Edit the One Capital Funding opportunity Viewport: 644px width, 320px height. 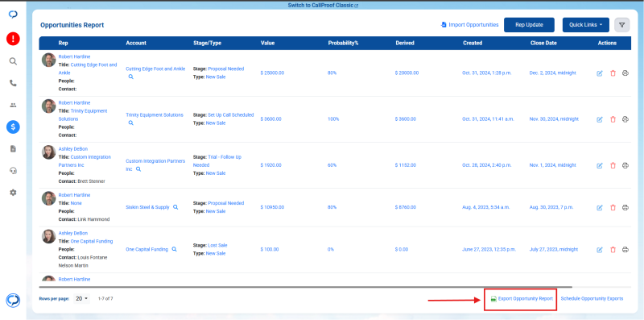coord(599,250)
